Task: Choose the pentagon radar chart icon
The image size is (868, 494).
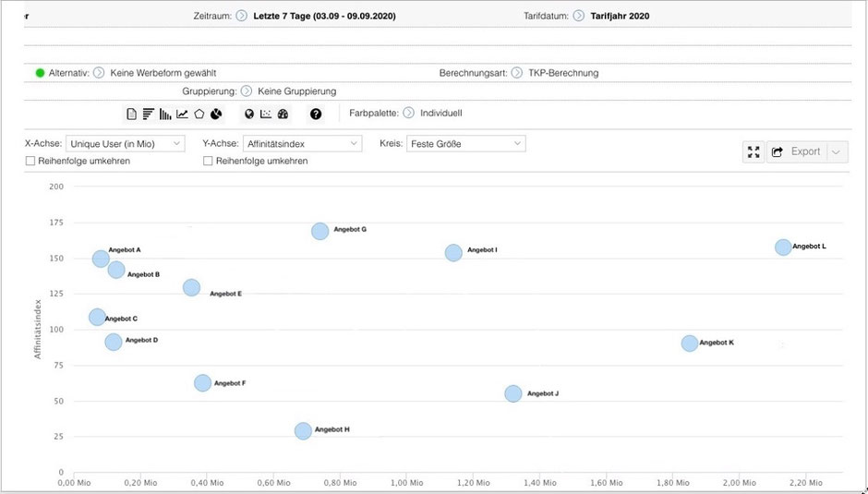Action: click(199, 114)
